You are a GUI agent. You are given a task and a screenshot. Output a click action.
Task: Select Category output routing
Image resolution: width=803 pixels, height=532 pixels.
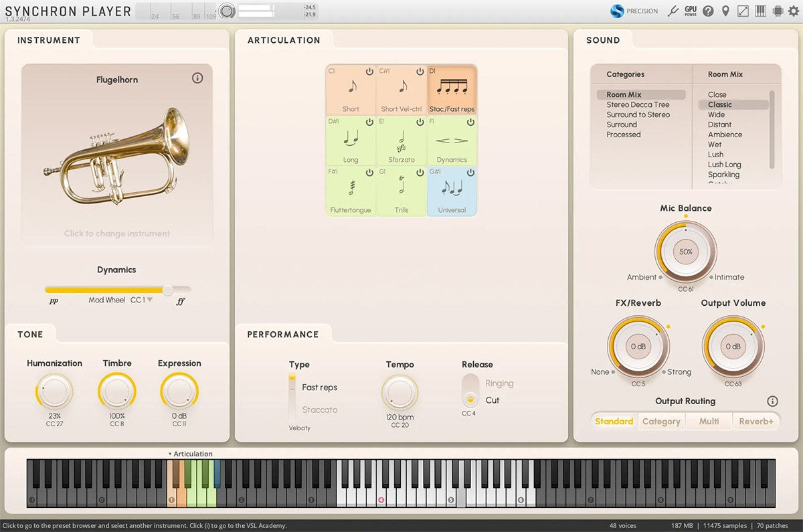coord(661,422)
